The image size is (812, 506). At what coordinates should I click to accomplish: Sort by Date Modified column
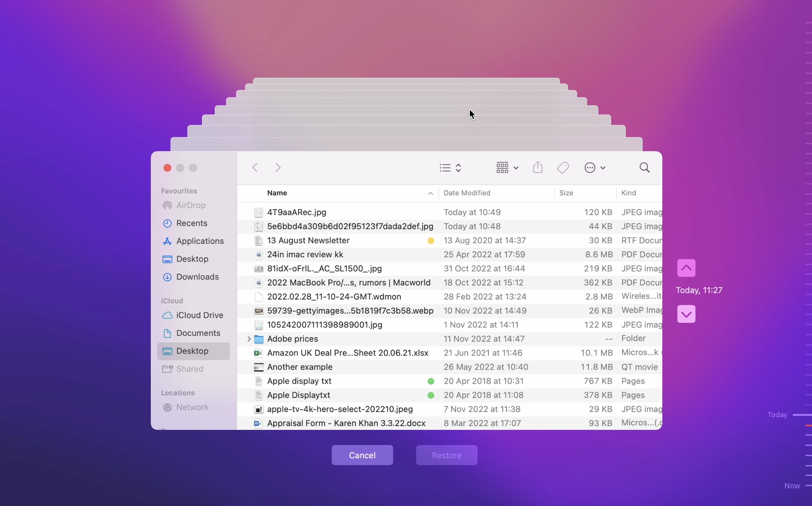coord(467,193)
